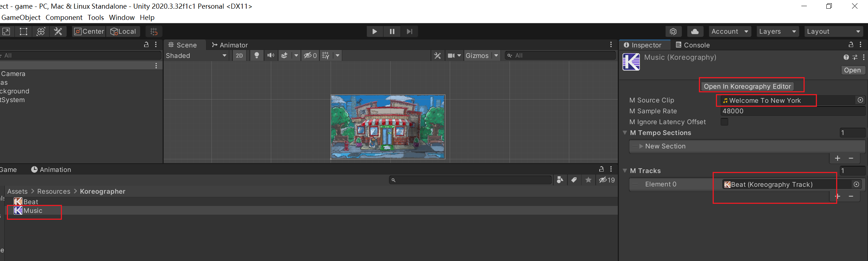Select the Transform tool icon
868x261 pixels.
tap(41, 31)
